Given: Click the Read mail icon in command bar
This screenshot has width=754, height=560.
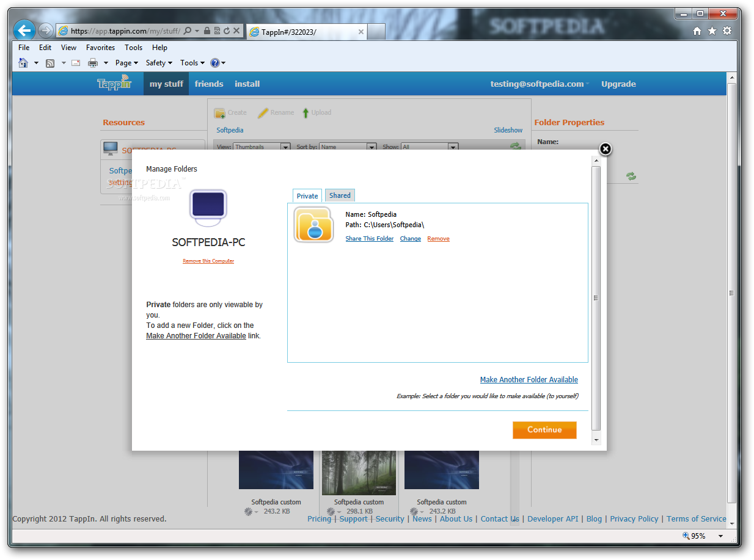Looking at the screenshot, I should tap(76, 63).
